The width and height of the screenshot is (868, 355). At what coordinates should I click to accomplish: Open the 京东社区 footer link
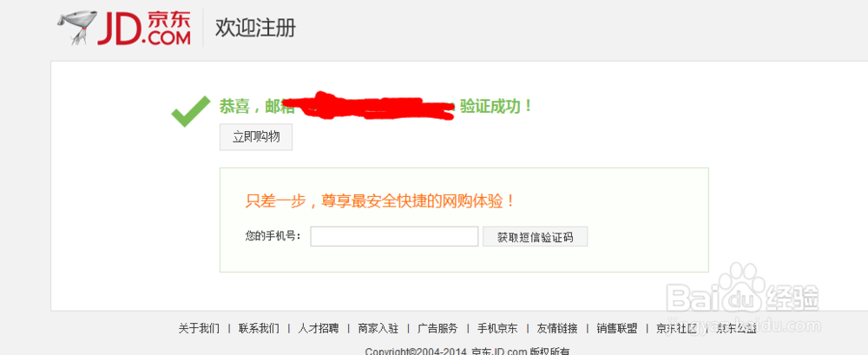(x=676, y=328)
